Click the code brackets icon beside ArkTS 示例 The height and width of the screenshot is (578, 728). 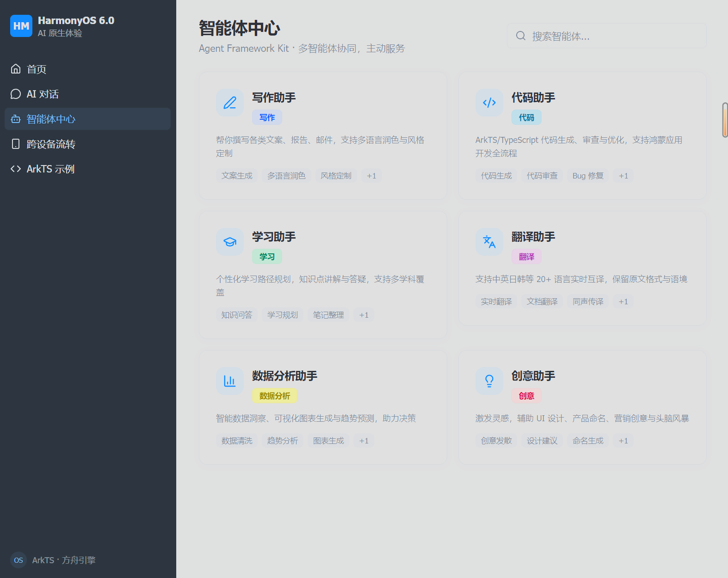pos(16,169)
